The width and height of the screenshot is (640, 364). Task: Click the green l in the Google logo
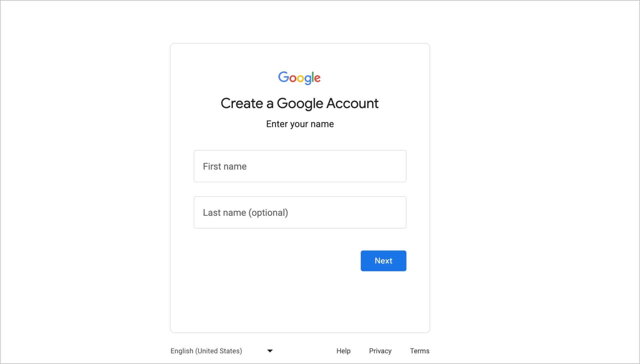[313, 77]
